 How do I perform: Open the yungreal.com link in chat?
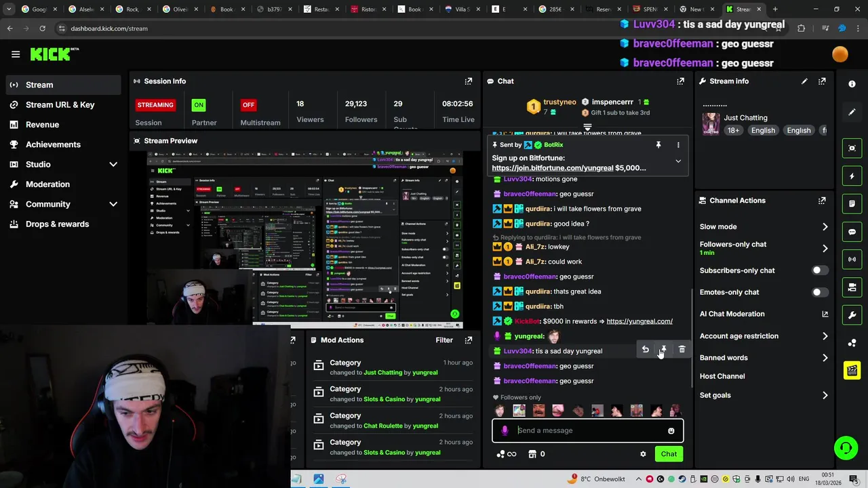(x=639, y=321)
